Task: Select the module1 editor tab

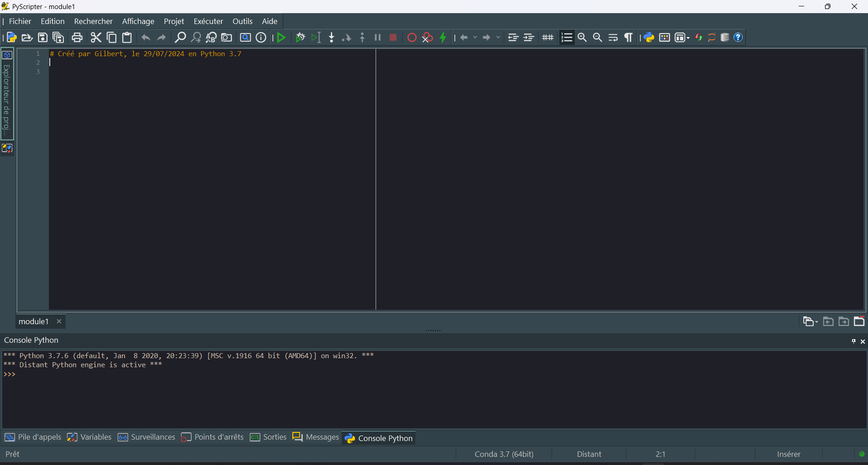Action: [33, 321]
